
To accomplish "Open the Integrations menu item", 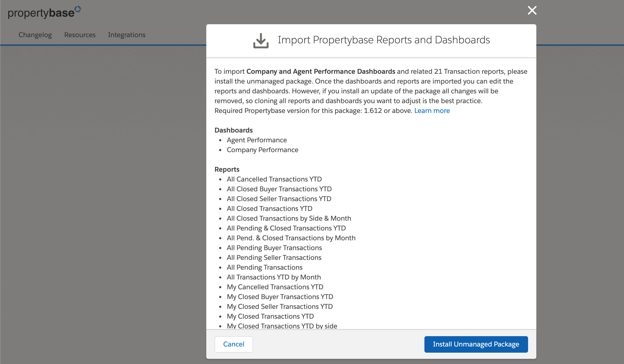I will click(x=127, y=35).
